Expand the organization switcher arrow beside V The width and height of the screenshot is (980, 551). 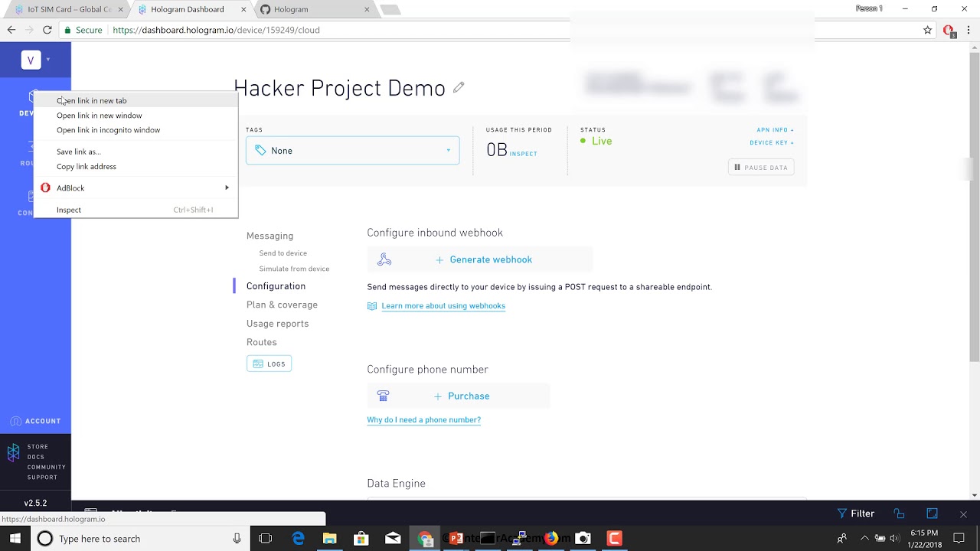[48, 59]
